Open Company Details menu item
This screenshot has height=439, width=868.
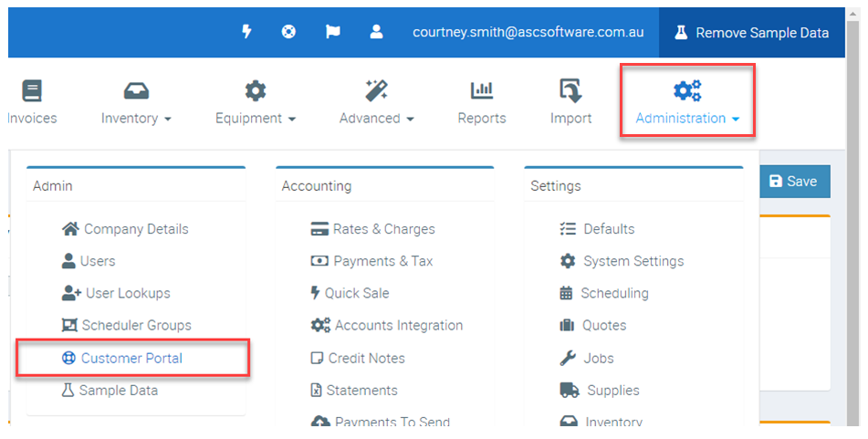click(136, 229)
